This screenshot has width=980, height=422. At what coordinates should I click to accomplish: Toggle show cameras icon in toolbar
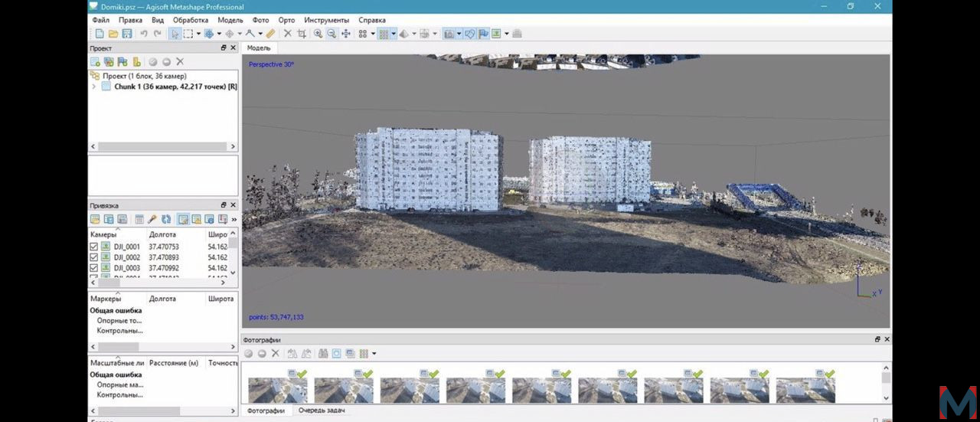(x=449, y=34)
